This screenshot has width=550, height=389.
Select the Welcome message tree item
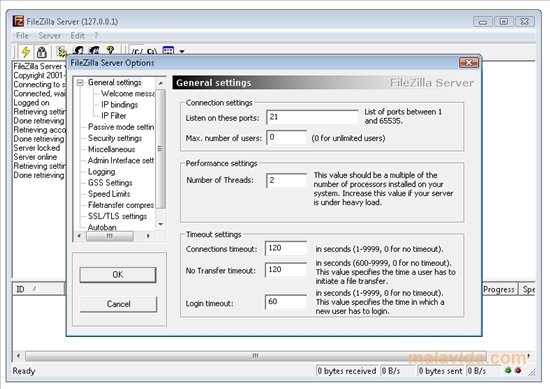[x=128, y=94]
